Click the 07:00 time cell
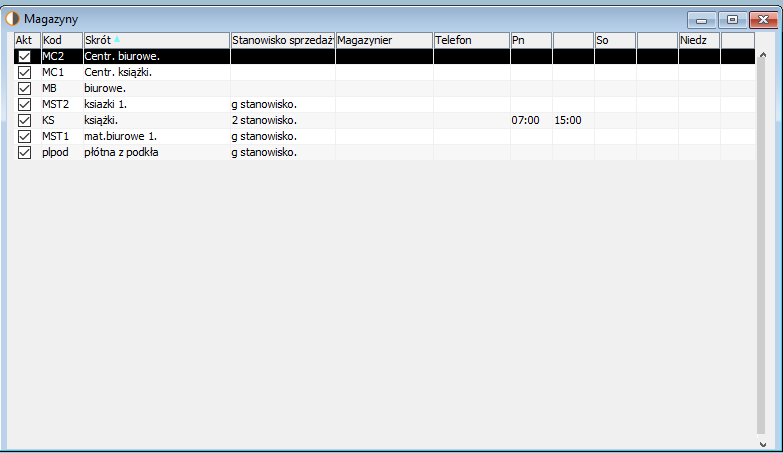Screen dimensions: 783x453 (x=531, y=120)
